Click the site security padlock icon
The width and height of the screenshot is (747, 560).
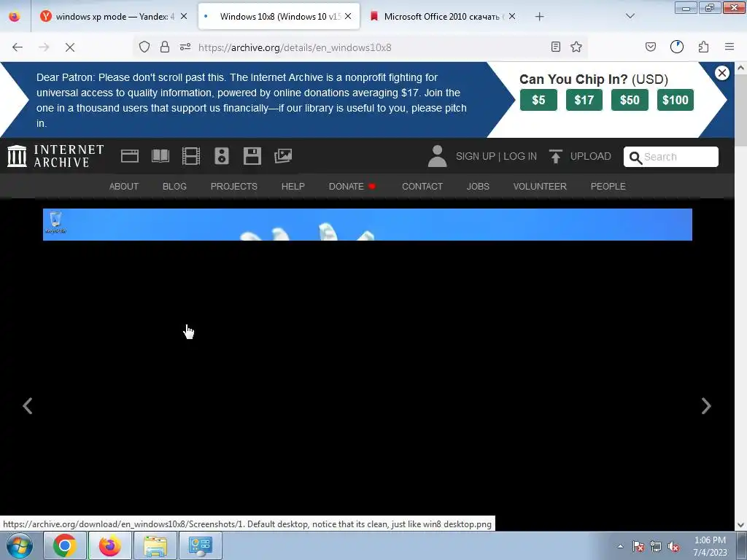(165, 47)
